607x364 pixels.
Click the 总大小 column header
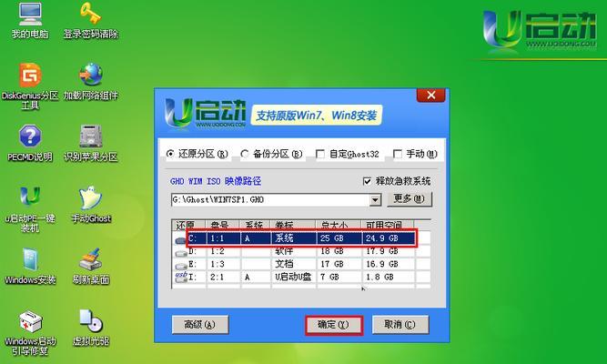(x=339, y=225)
